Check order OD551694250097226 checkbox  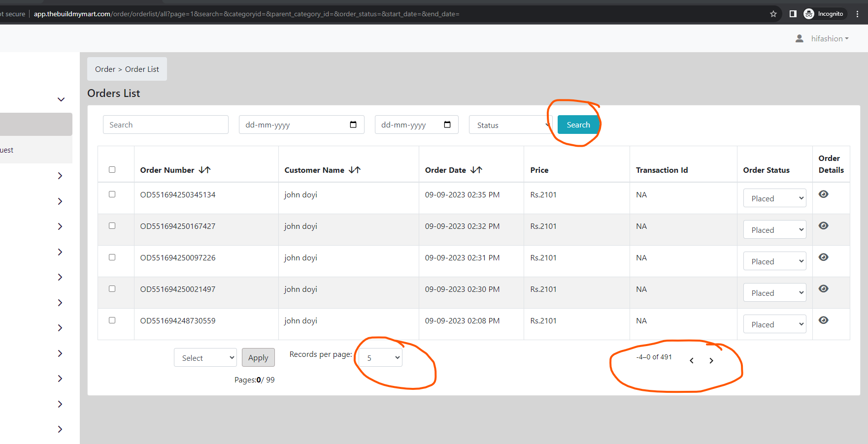tap(112, 257)
